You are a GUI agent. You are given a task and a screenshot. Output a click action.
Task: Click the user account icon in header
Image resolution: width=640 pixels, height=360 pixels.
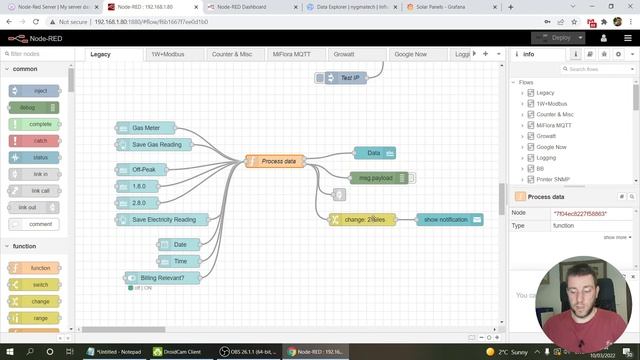click(604, 38)
